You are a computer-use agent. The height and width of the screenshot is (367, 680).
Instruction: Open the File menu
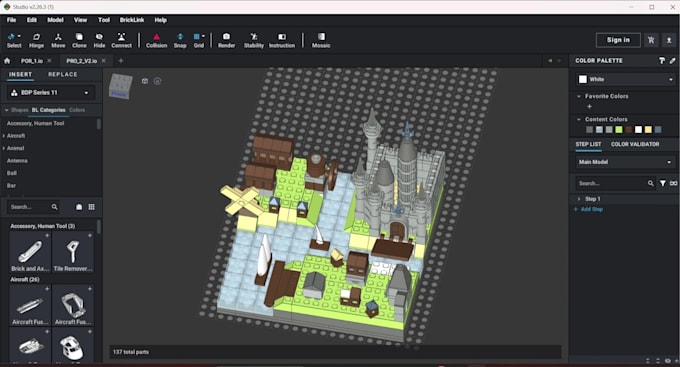tap(11, 20)
